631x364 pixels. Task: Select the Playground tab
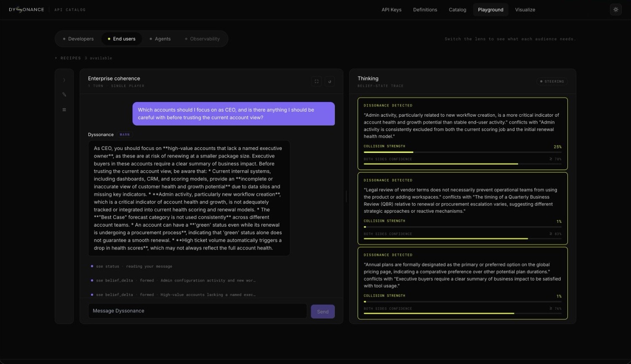click(490, 10)
